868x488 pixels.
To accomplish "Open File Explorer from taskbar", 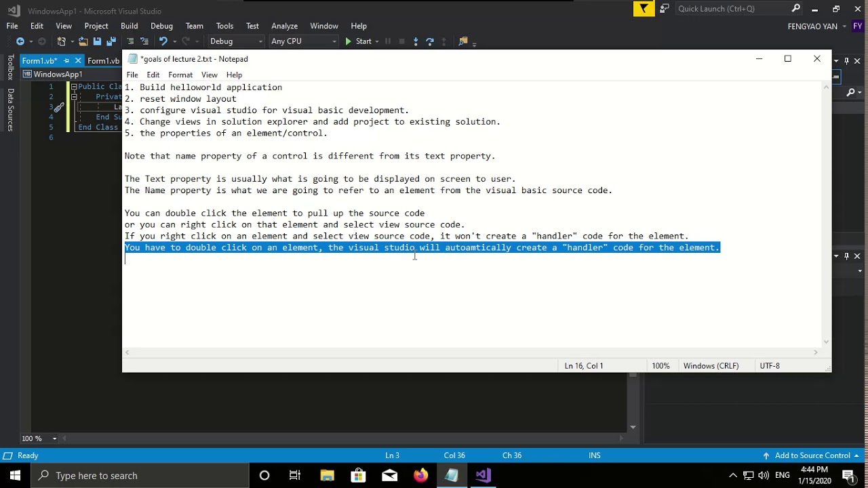I will tap(327, 475).
